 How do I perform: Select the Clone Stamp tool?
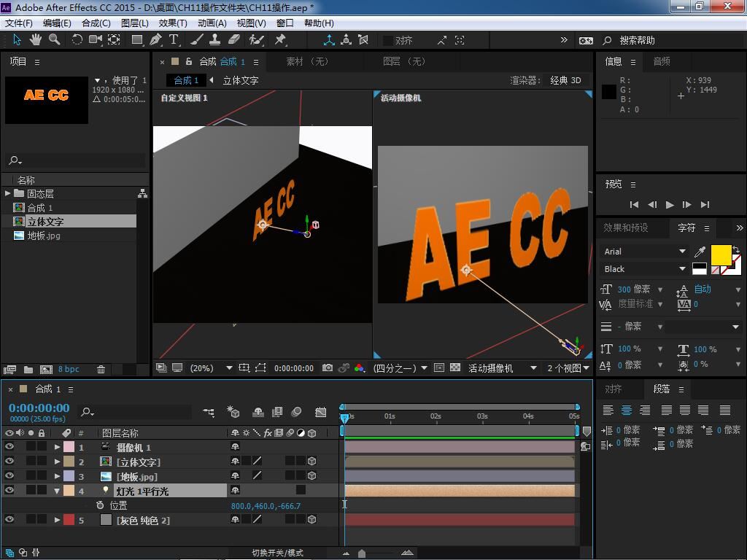(215, 40)
